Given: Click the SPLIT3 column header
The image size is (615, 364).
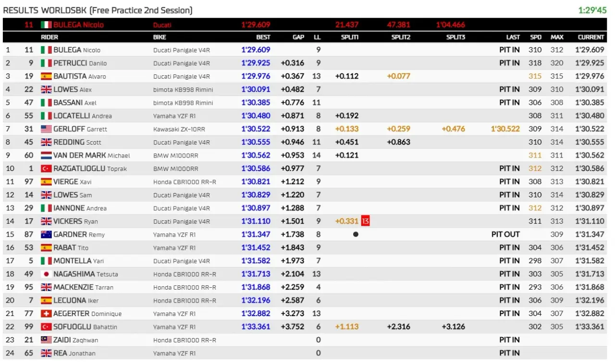Looking at the screenshot, I should [455, 37].
